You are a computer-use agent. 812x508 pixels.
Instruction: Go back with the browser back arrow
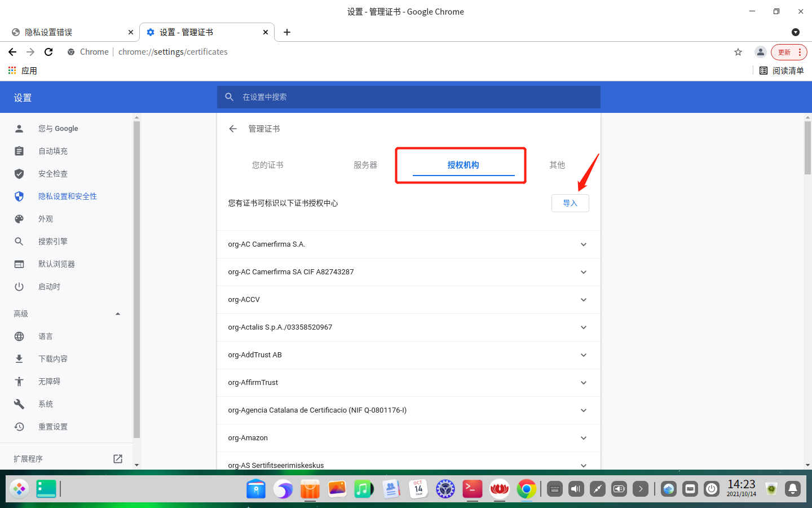[12, 52]
